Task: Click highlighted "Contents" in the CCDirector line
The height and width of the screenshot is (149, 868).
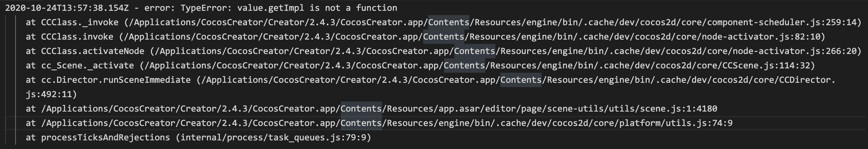Action: coord(521,80)
